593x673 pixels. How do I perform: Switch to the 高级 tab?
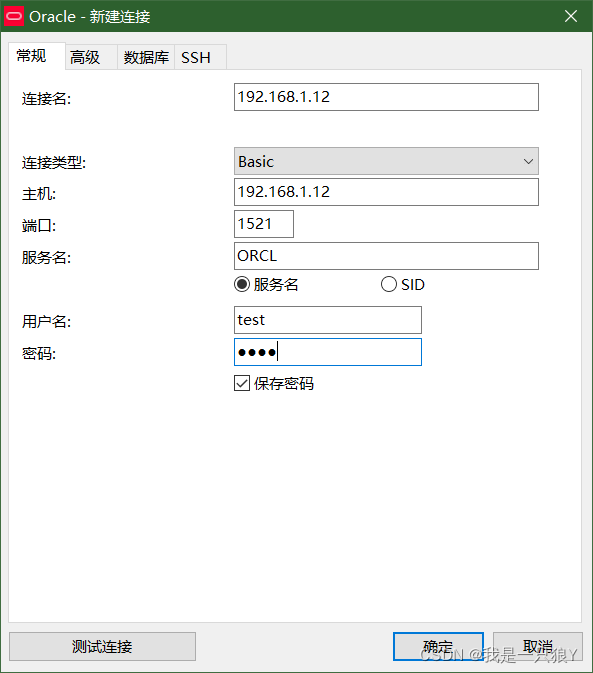click(x=85, y=57)
